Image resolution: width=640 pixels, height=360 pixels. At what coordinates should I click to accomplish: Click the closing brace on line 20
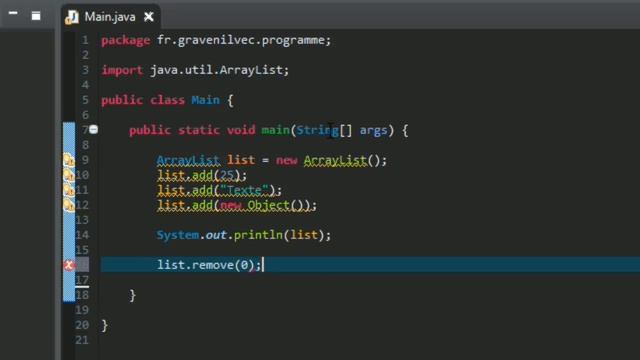[x=105, y=325]
